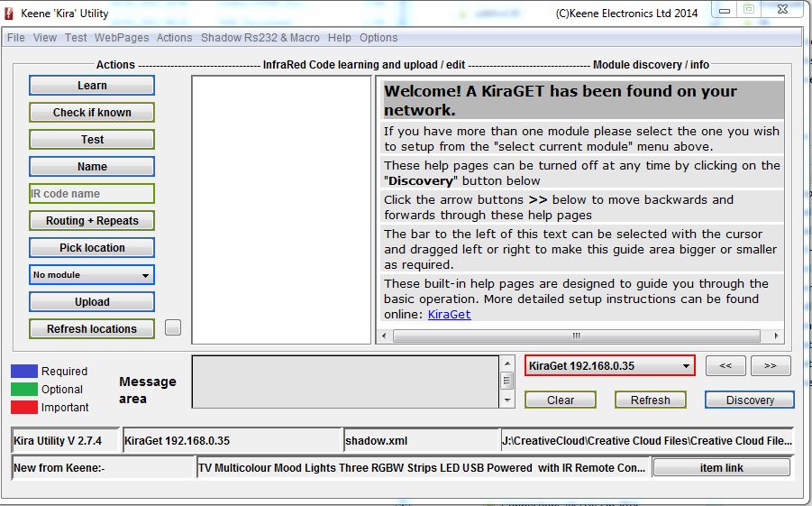Click the message area scroll down arrow

tap(507, 400)
